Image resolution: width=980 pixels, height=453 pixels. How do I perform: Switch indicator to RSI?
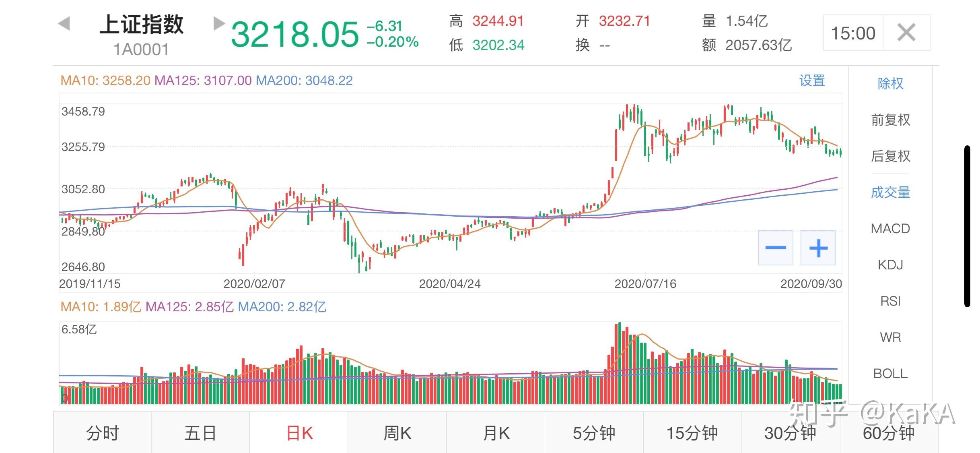pos(890,301)
